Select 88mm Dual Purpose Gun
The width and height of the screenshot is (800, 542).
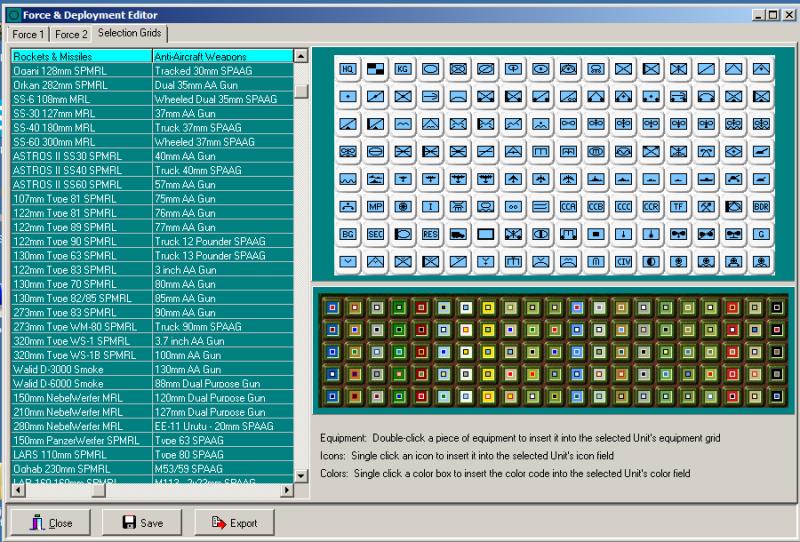coord(223,383)
